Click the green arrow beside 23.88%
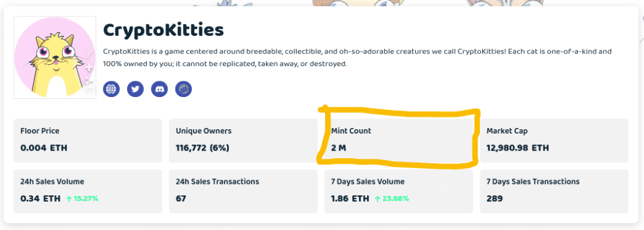 pos(378,198)
